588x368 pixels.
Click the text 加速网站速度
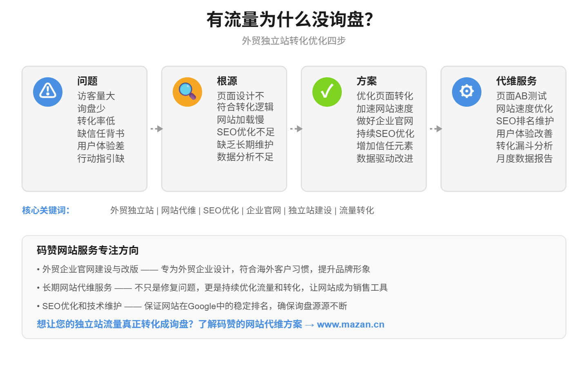[x=385, y=108]
